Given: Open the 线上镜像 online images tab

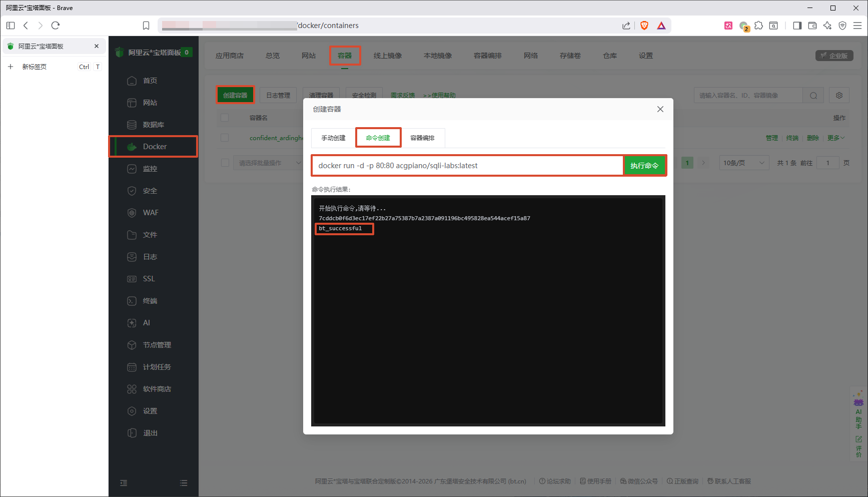Looking at the screenshot, I should [x=388, y=56].
